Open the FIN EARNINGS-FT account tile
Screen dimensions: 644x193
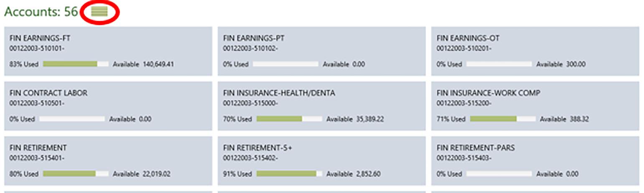click(x=108, y=51)
